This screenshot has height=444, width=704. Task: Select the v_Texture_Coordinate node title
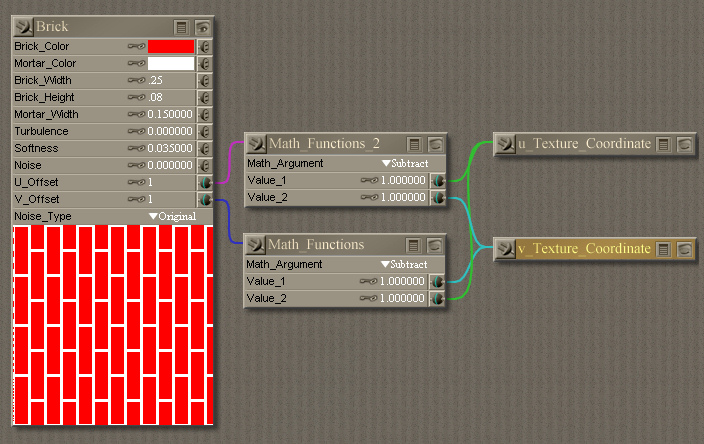click(x=584, y=249)
